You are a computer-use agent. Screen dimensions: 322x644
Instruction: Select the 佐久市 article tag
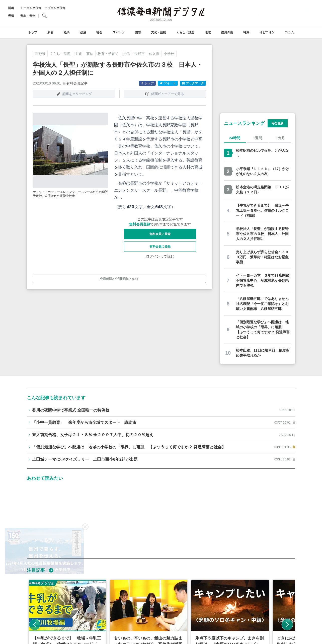click(154, 54)
